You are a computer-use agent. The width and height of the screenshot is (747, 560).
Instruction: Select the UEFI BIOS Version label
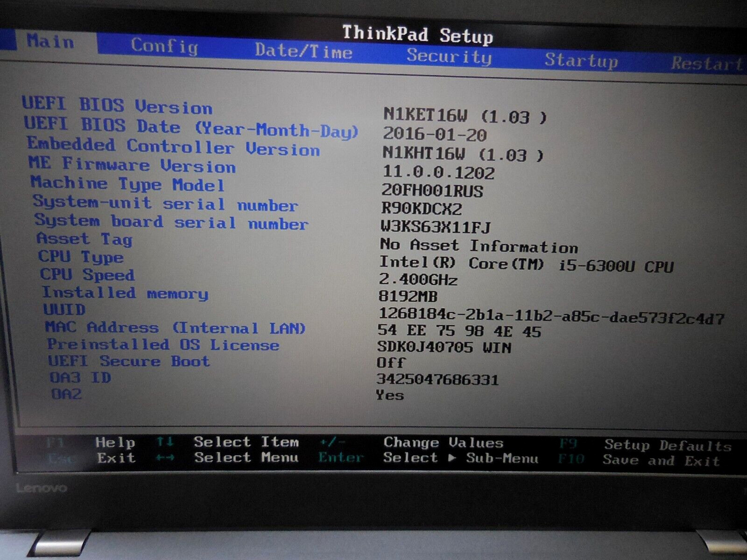[117, 105]
